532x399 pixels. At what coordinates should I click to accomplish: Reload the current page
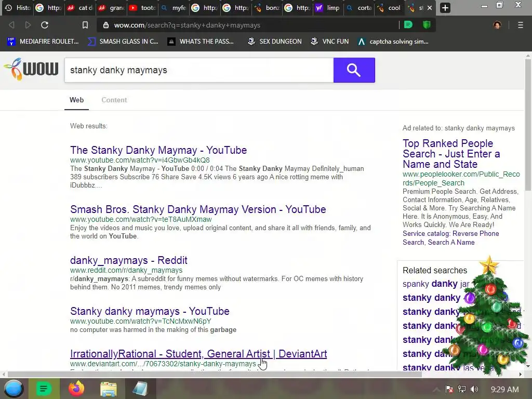point(45,25)
